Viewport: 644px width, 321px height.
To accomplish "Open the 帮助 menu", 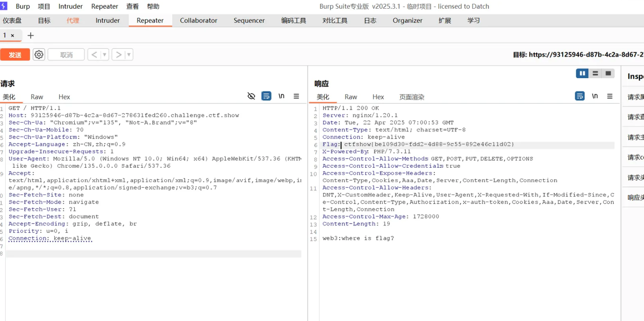I will click(x=153, y=7).
